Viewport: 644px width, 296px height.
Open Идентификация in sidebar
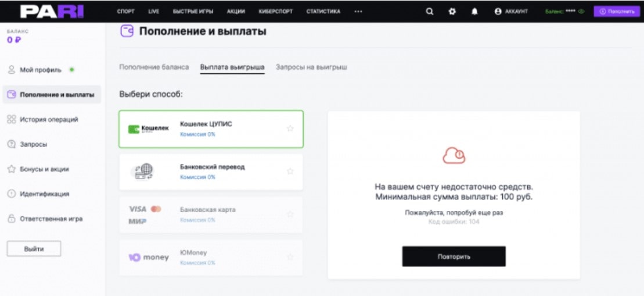click(x=45, y=194)
